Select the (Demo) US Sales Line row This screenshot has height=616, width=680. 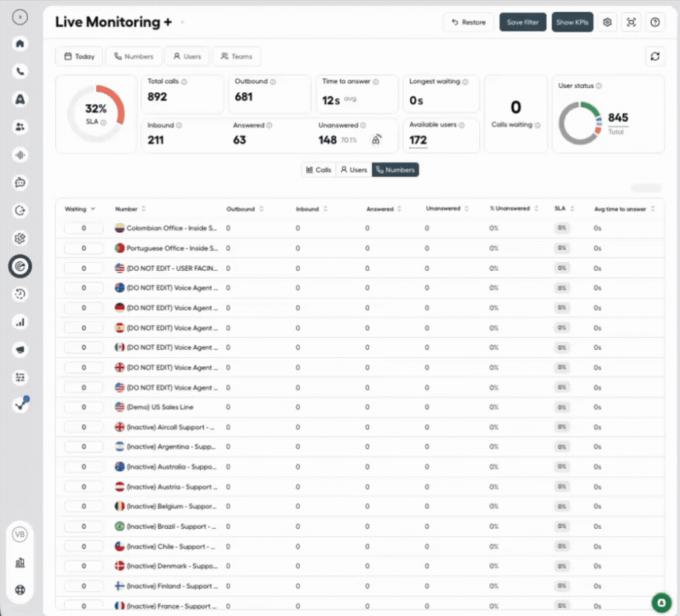(360, 407)
